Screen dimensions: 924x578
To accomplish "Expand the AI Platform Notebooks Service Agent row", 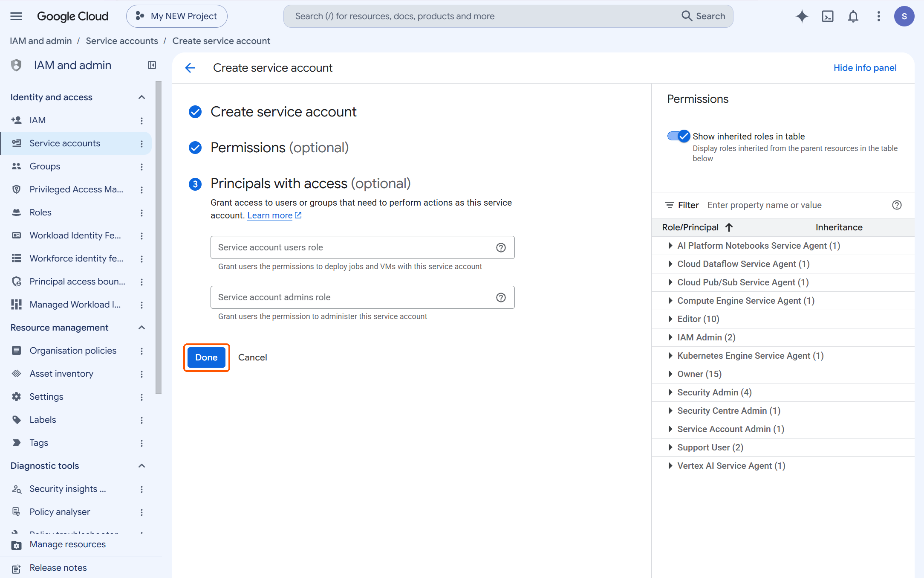I will point(670,246).
